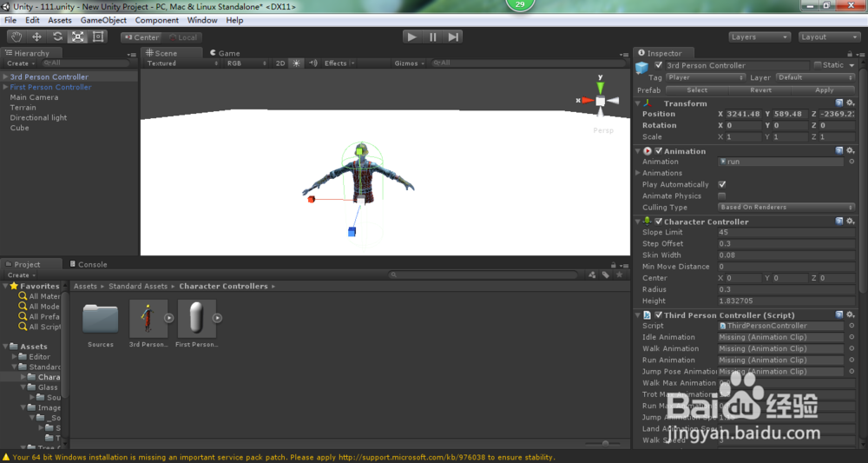
Task: Open Character Controller gear settings
Action: click(851, 221)
